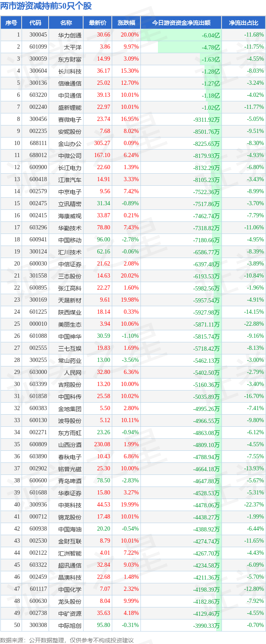The image size is (266, 644).
Task: Select stock name 青岛啤酒
Action: (70, 481)
